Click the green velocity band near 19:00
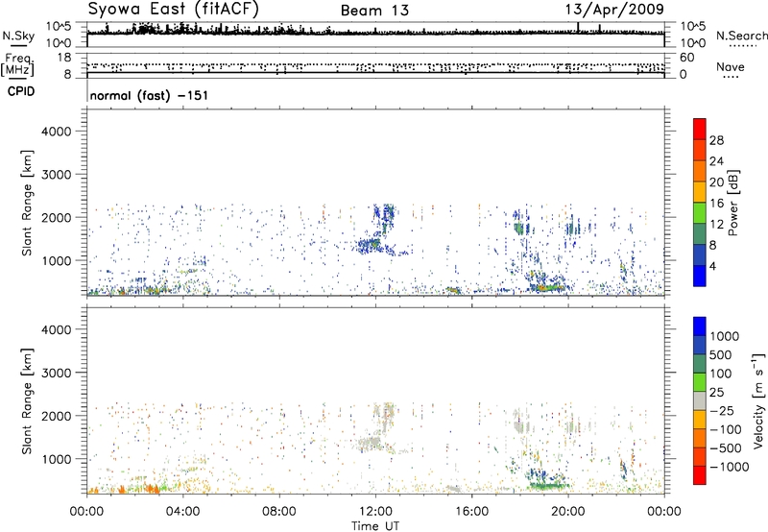The width and height of the screenshot is (768, 532). 547,487
